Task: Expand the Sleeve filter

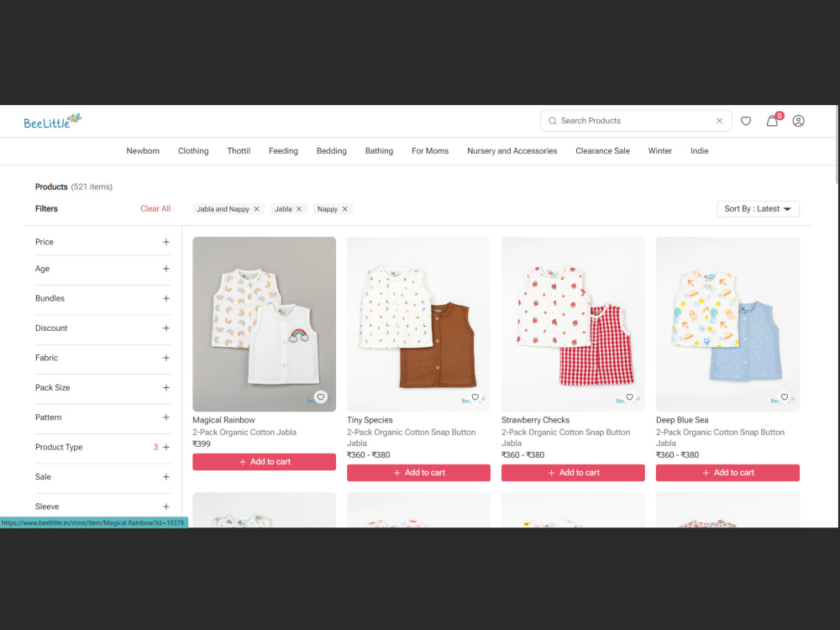Action: pos(166,507)
